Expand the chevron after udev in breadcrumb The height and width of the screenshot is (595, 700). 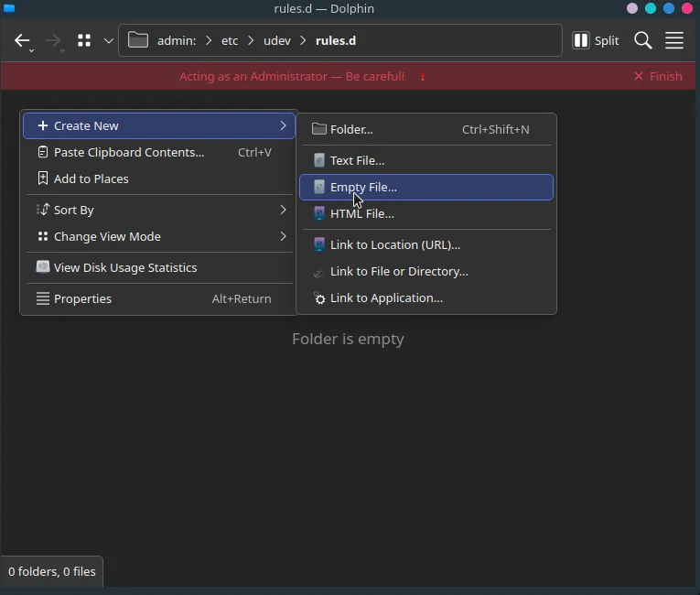(x=303, y=40)
